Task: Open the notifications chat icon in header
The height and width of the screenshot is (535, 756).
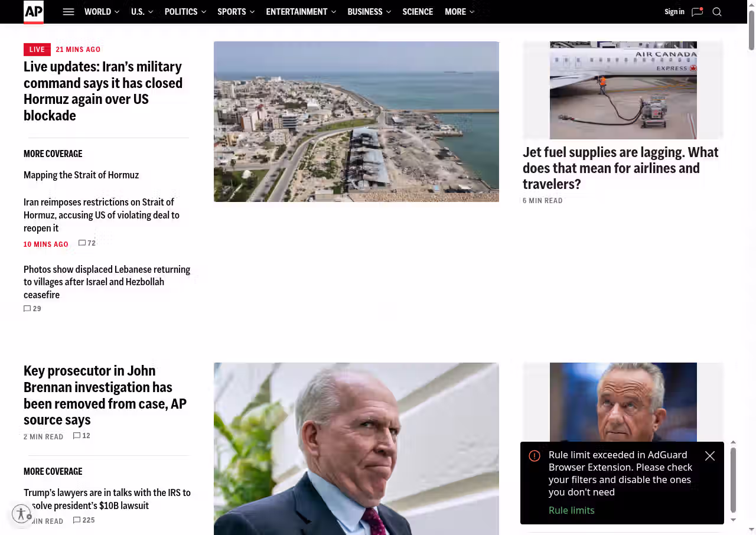Action: pyautogui.click(x=697, y=12)
